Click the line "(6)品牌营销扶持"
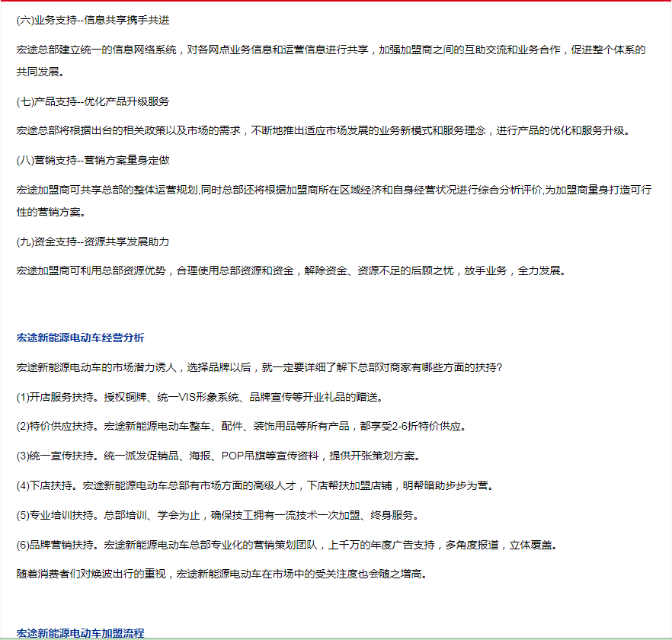 click(288, 546)
